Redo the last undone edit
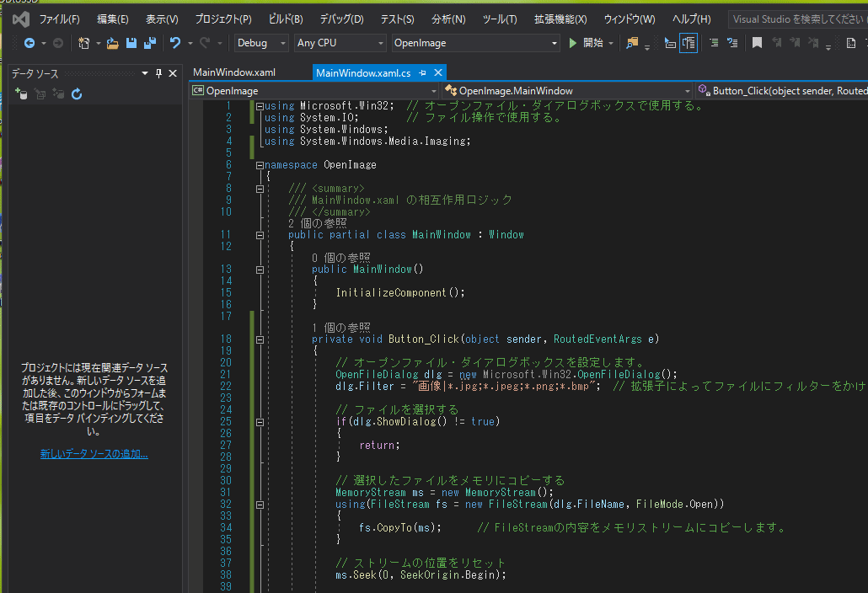The image size is (868, 593). coord(205,43)
